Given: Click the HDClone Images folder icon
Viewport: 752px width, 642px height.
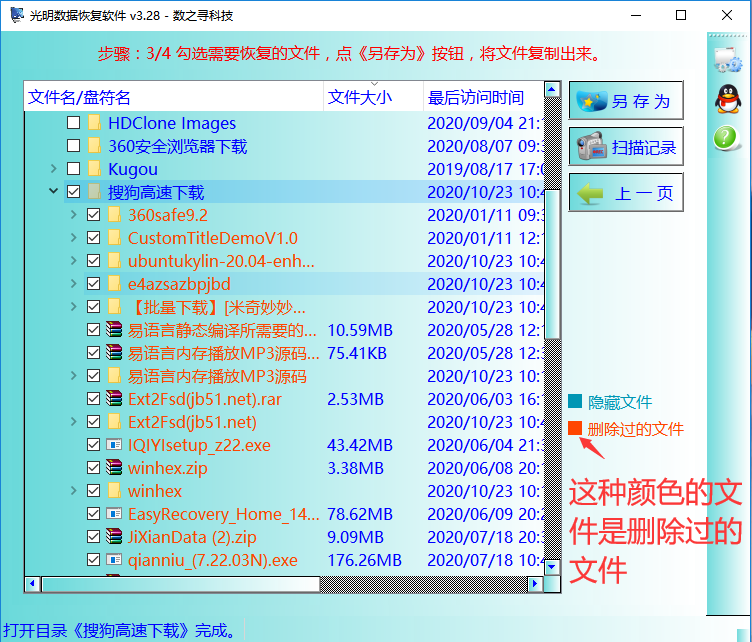Looking at the screenshot, I should click(x=94, y=123).
